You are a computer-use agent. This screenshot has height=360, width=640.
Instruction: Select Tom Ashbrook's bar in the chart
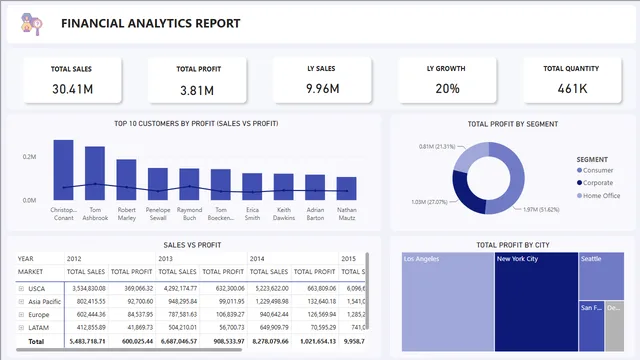click(x=95, y=173)
